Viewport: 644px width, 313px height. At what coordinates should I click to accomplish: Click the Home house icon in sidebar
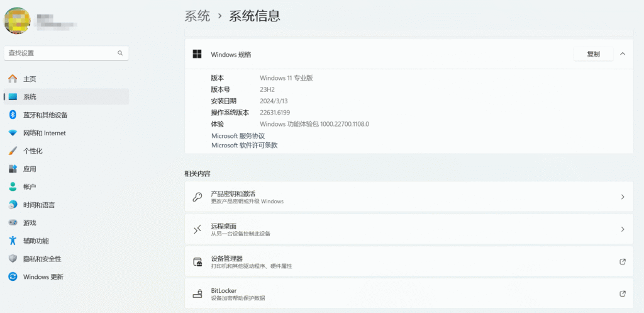pyautogui.click(x=13, y=79)
